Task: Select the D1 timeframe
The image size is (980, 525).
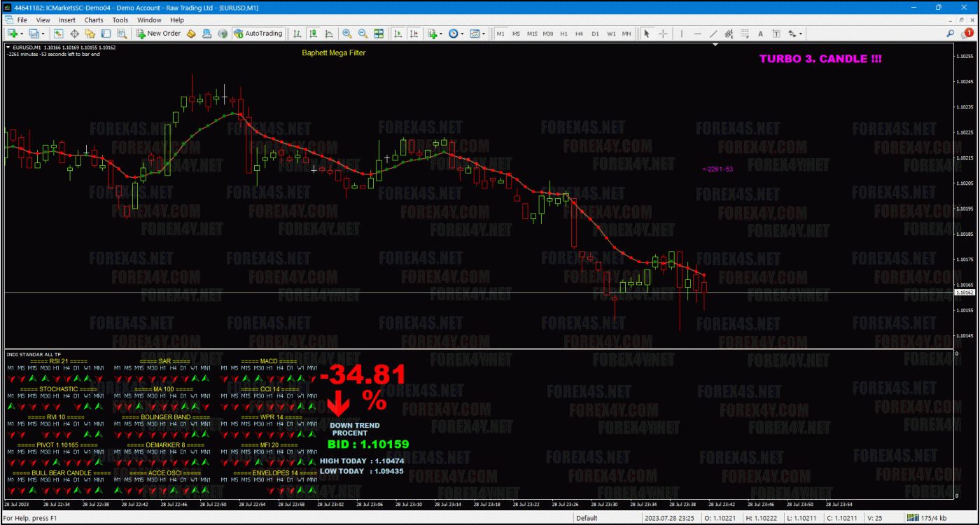Action: pyautogui.click(x=595, y=34)
